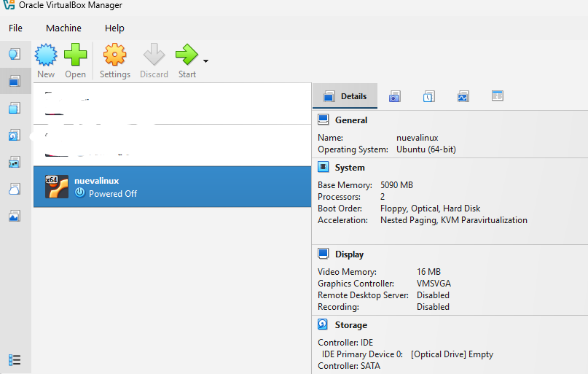The width and height of the screenshot is (588, 374).
Task: Click Nested Paging, KVM Paravirtualization value
Action: click(454, 220)
